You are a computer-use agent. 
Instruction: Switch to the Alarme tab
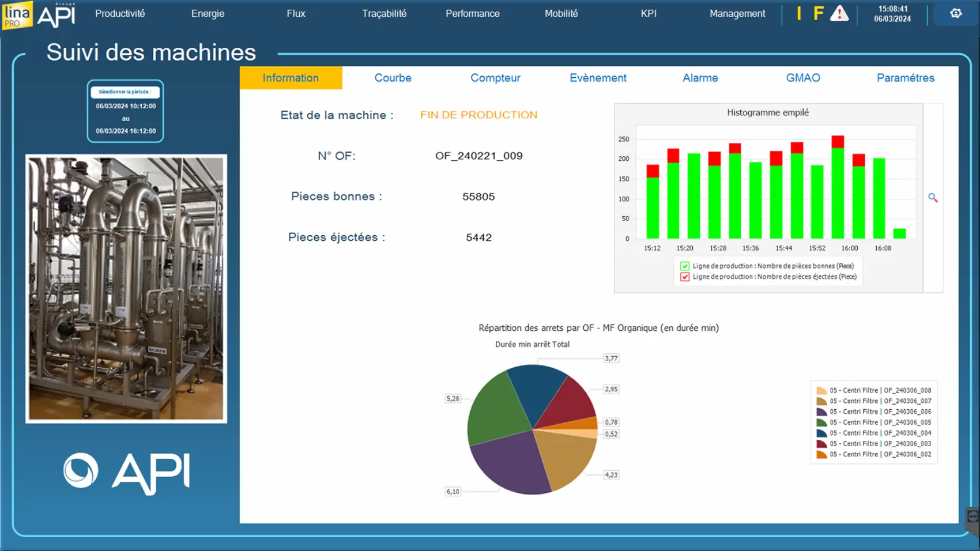click(700, 78)
